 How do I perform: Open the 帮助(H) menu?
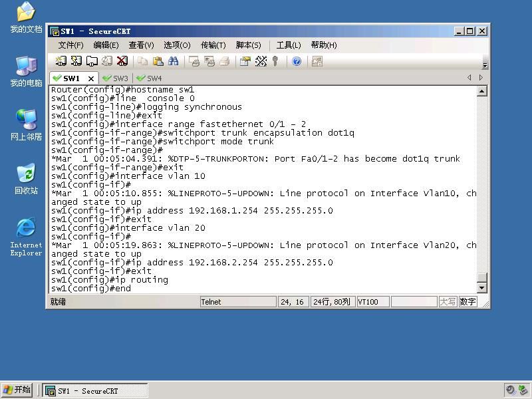[324, 45]
